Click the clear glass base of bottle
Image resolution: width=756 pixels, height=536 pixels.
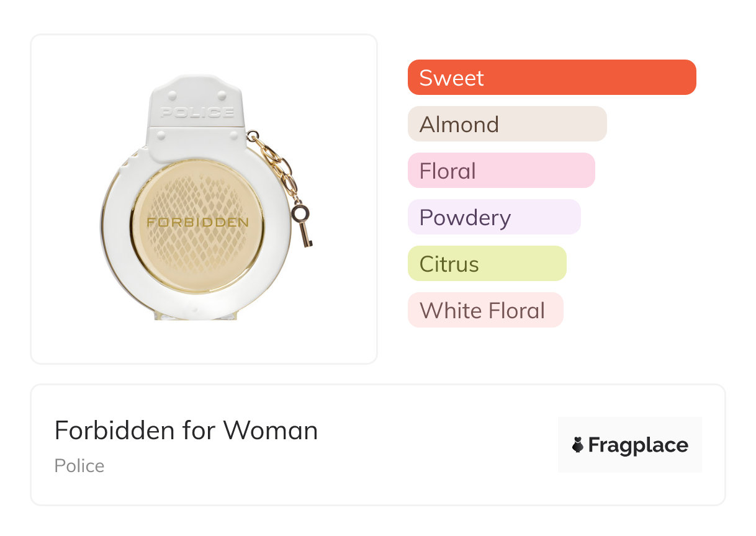pos(196,315)
